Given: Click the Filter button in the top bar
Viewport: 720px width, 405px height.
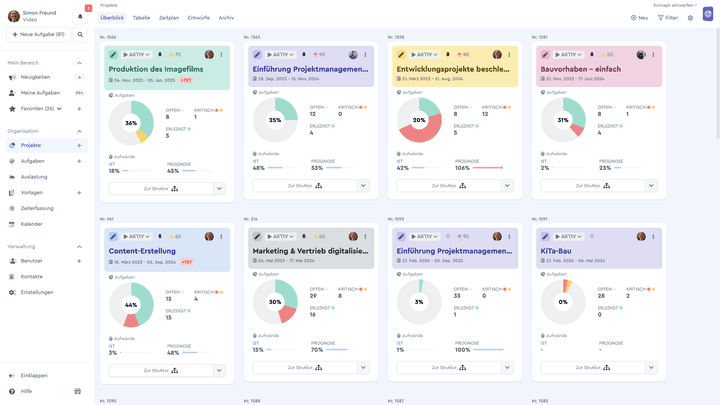Looking at the screenshot, I should pos(668,18).
